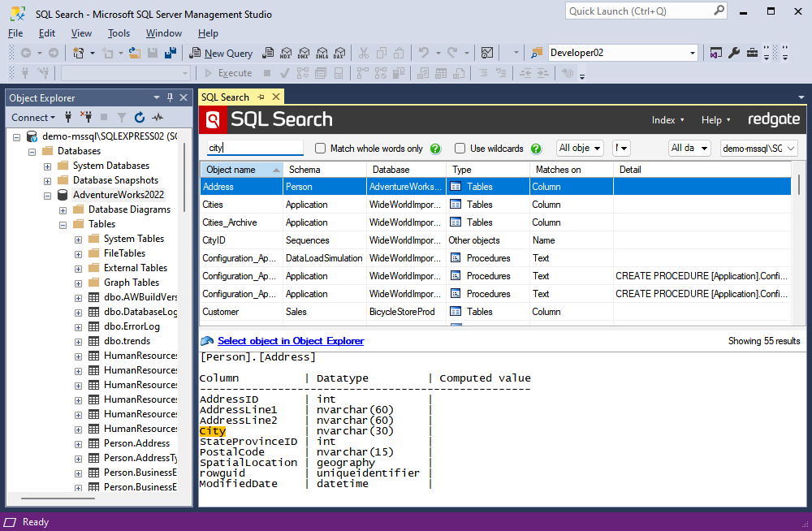Click Select object in Object Explorer link
812x531 pixels.
[x=291, y=341]
